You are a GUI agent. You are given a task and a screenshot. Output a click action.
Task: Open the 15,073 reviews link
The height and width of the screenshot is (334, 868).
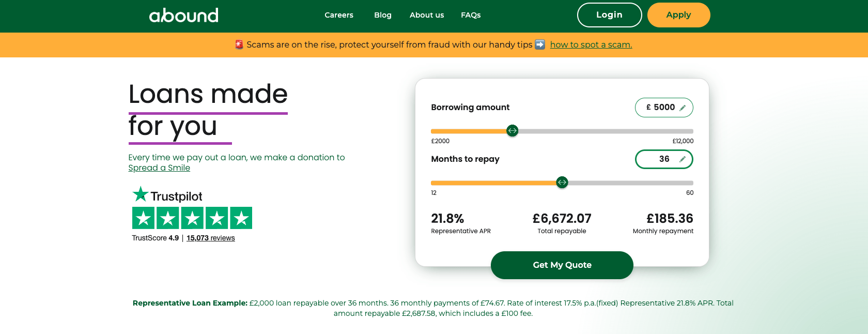click(x=211, y=238)
